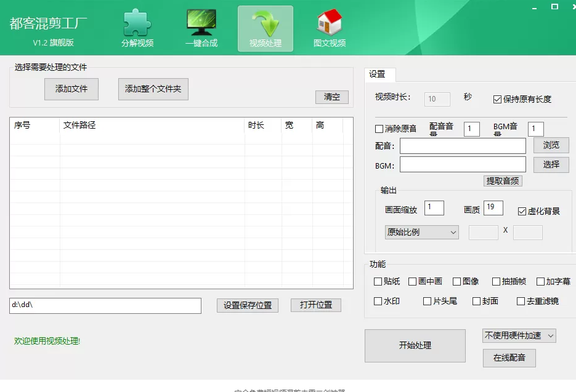Click 打开位置 button

click(x=316, y=305)
